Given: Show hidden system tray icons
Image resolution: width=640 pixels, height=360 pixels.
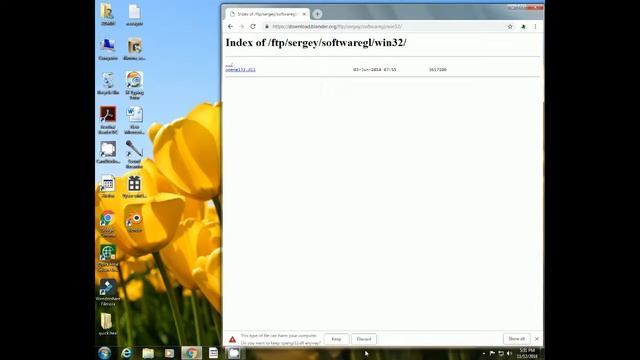Looking at the screenshot, I should pyautogui.click(x=484, y=353).
